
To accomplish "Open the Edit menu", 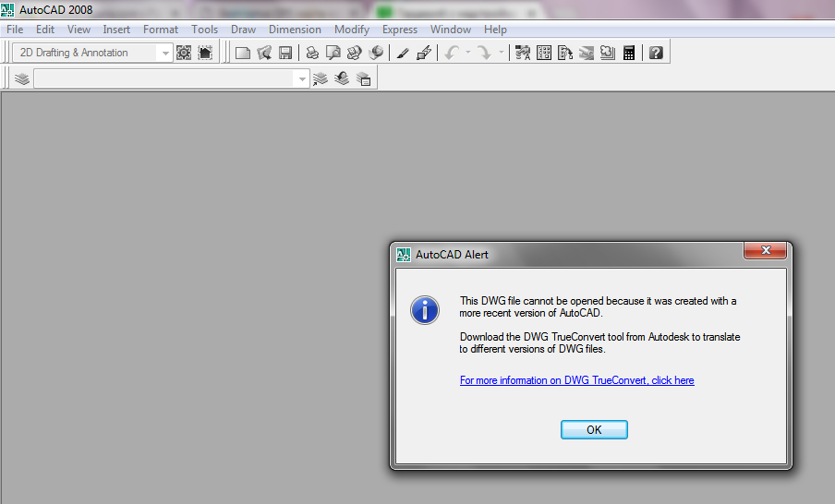I will click(45, 30).
